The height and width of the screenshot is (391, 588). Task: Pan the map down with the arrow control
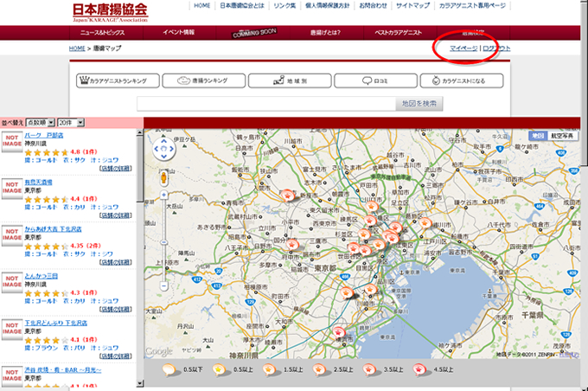pyautogui.click(x=164, y=156)
